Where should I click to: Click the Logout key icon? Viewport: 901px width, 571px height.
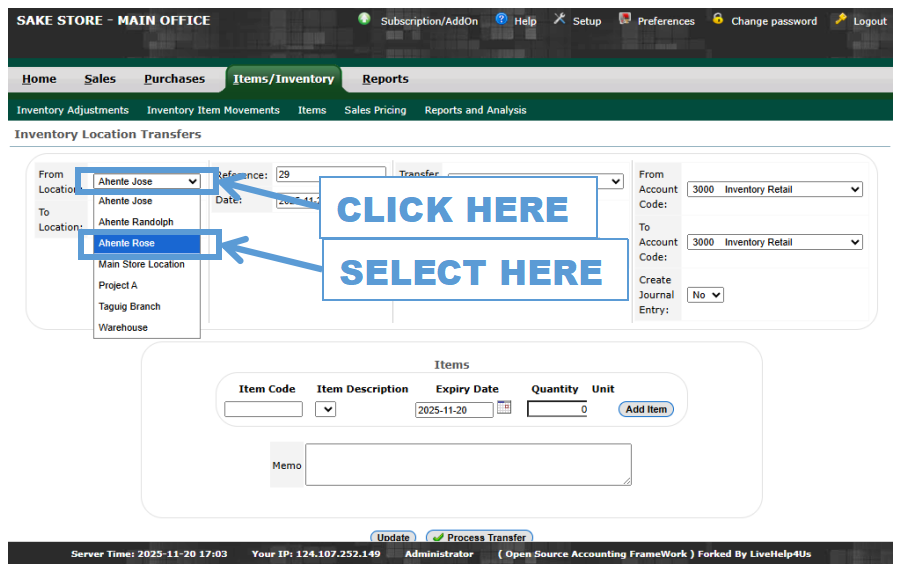point(840,19)
